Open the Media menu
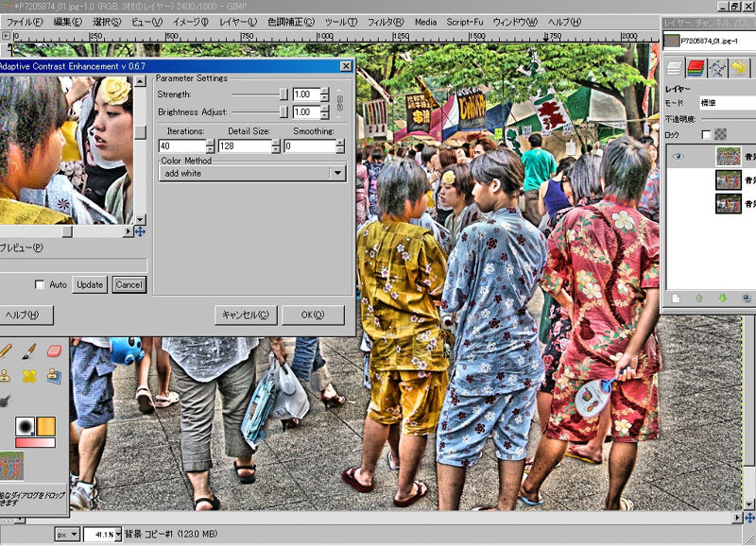 [x=425, y=22]
